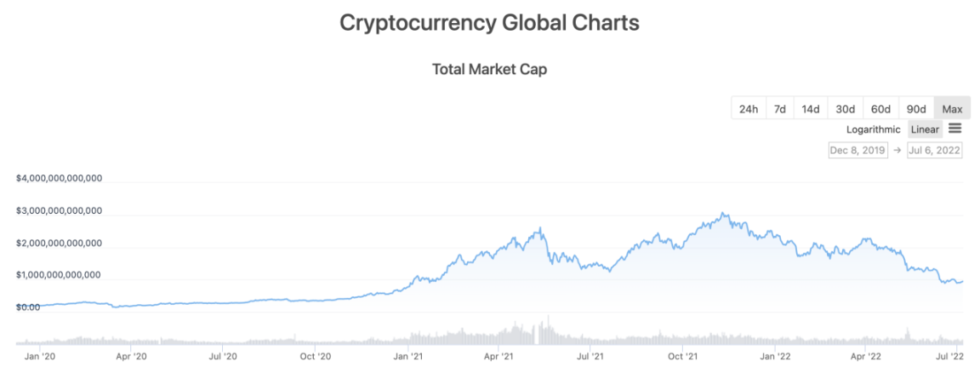980x373 pixels.
Task: Select the 24h time range
Action: pyautogui.click(x=749, y=109)
